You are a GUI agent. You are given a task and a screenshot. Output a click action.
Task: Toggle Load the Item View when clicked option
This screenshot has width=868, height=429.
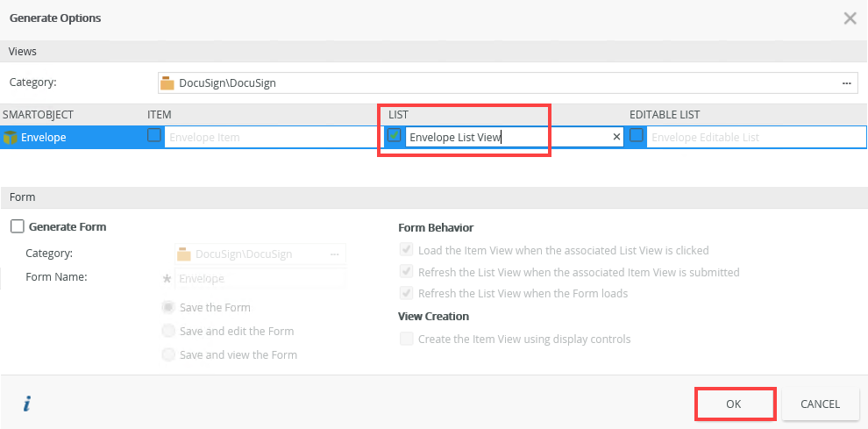(x=406, y=250)
